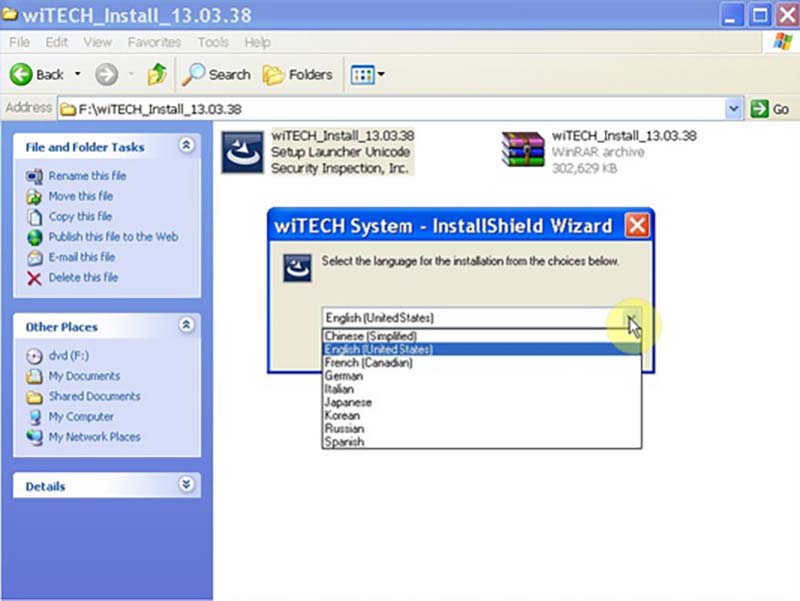The width and height of the screenshot is (800, 601).
Task: Open My Network Places link
Action: click(94, 437)
